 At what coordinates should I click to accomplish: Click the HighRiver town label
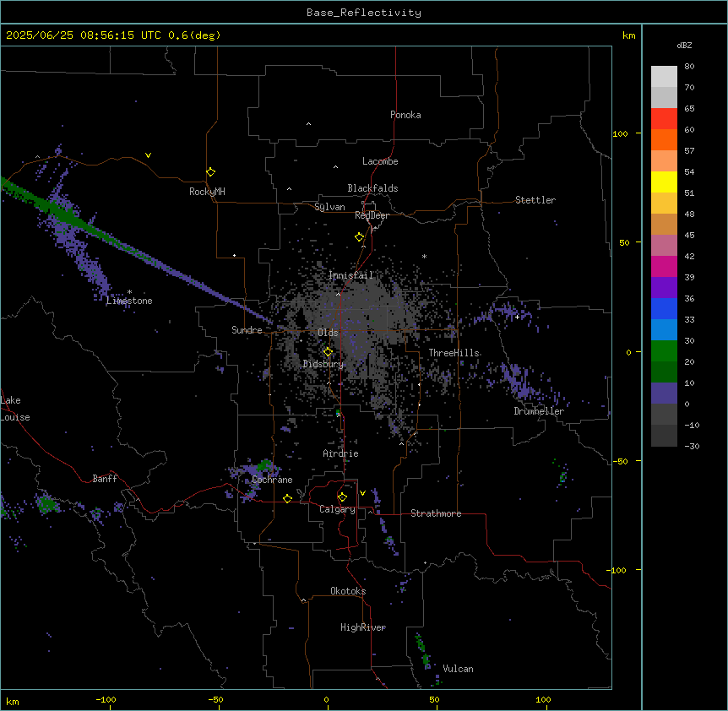click(x=363, y=627)
